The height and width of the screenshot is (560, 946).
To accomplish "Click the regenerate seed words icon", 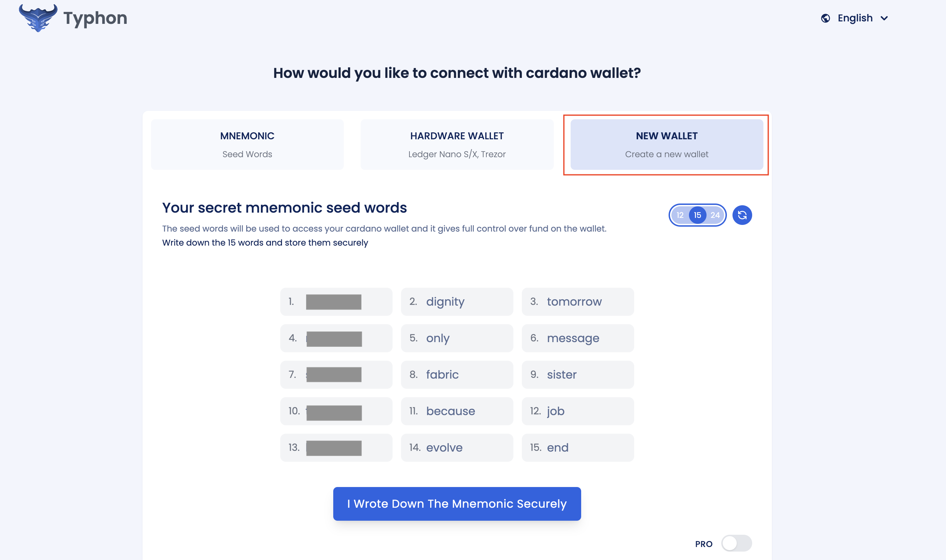I will 742,215.
